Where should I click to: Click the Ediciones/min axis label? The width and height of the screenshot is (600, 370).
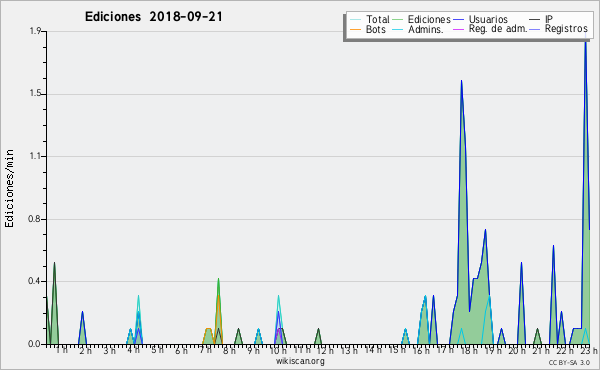[x=9, y=188]
